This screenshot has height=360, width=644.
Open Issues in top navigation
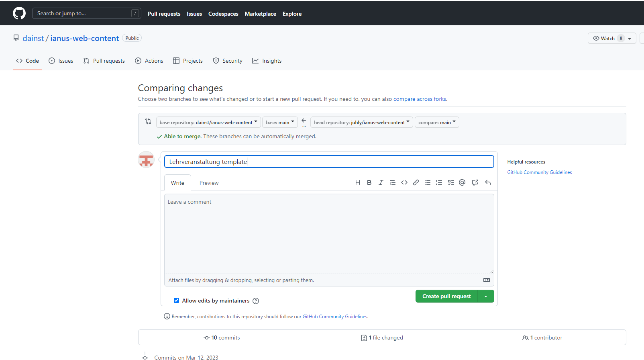194,14
